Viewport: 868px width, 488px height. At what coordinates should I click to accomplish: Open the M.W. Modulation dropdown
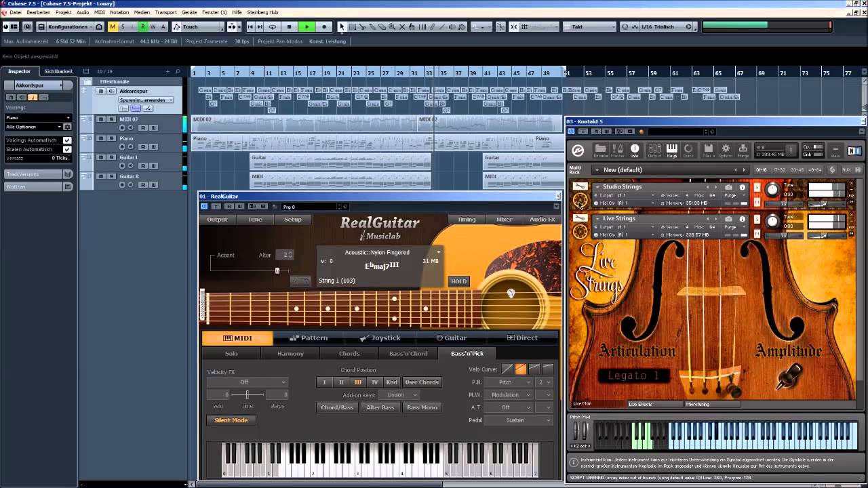coord(509,394)
